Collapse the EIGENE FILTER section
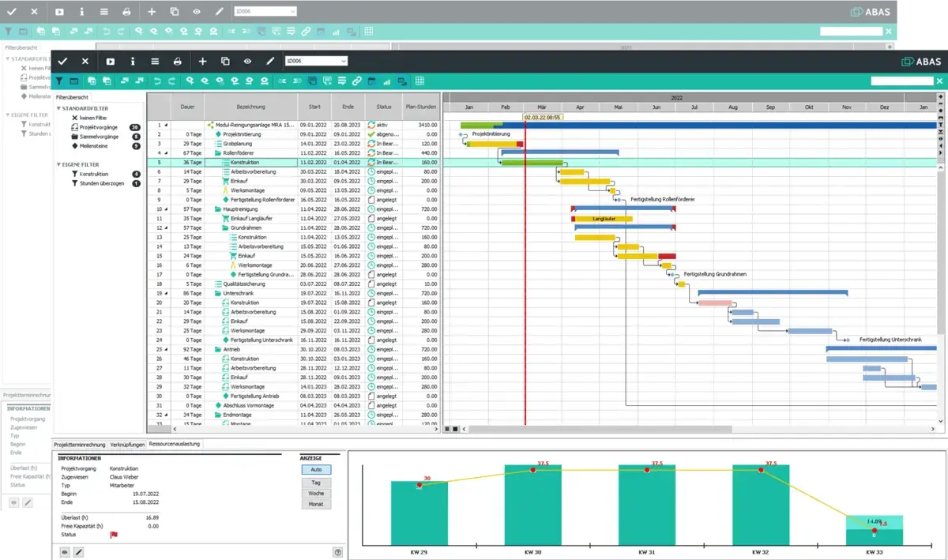Screen dimensions: 948x560 coord(58,163)
